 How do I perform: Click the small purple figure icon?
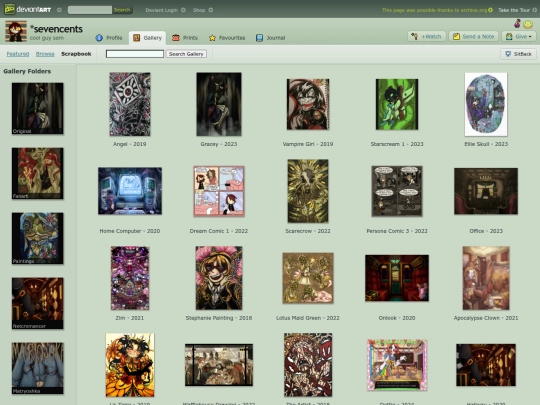pos(517,23)
